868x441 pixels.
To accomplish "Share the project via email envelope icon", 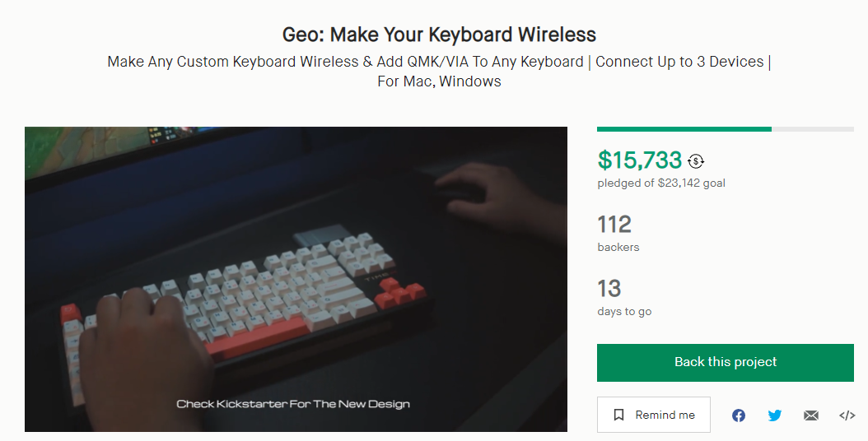I will 811,415.
